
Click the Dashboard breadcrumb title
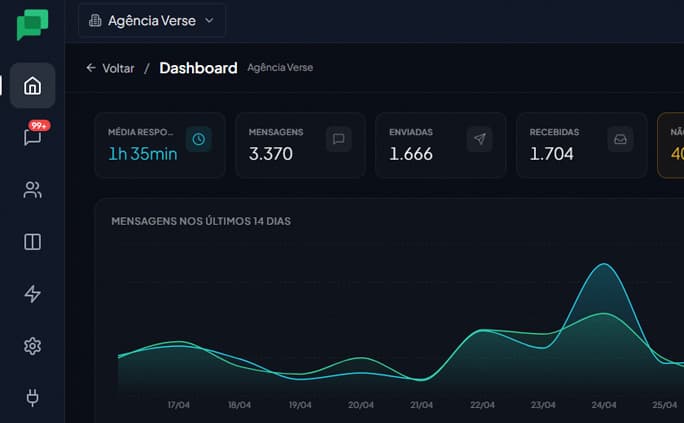coord(198,68)
